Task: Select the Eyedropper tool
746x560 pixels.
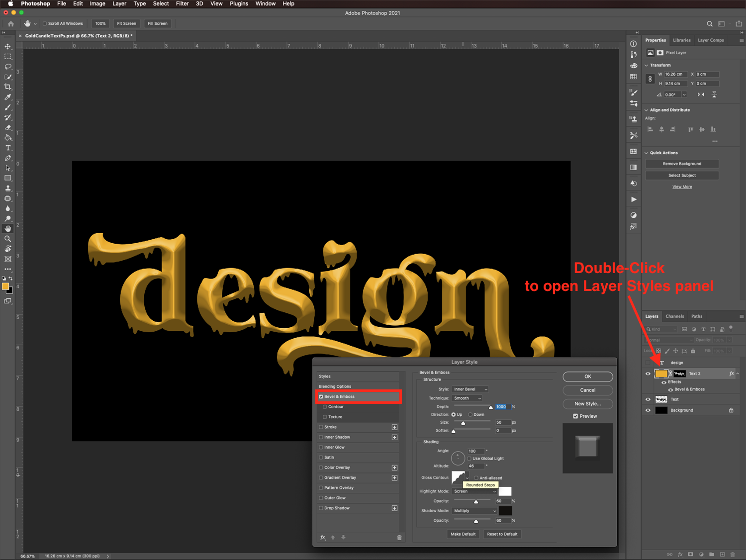Action: (8, 97)
